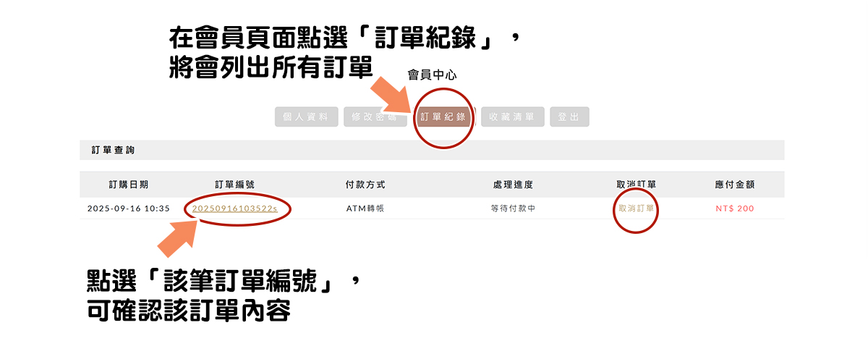868x354 pixels.
Task: Click the 處理進度 column header
Action: [x=513, y=185]
